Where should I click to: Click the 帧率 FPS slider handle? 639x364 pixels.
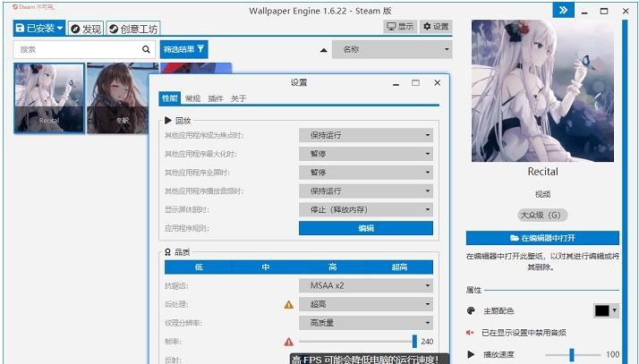[414, 342]
